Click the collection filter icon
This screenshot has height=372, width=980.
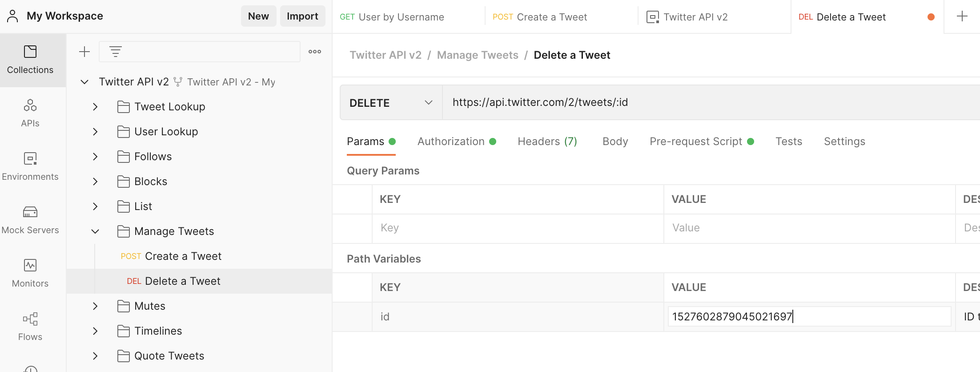click(x=116, y=52)
